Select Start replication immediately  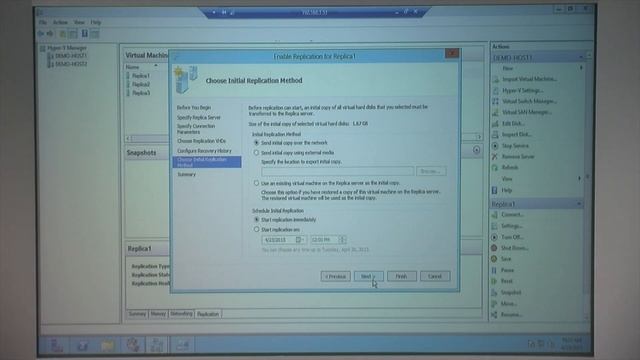tap(256, 220)
